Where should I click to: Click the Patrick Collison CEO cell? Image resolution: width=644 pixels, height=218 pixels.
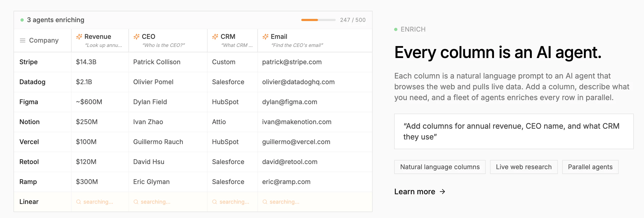[168, 62]
